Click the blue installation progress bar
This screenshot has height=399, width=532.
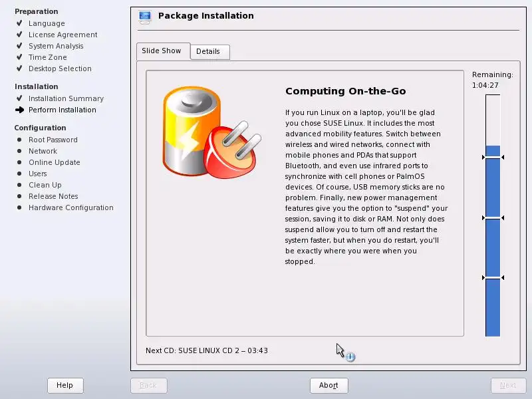[x=493, y=215]
